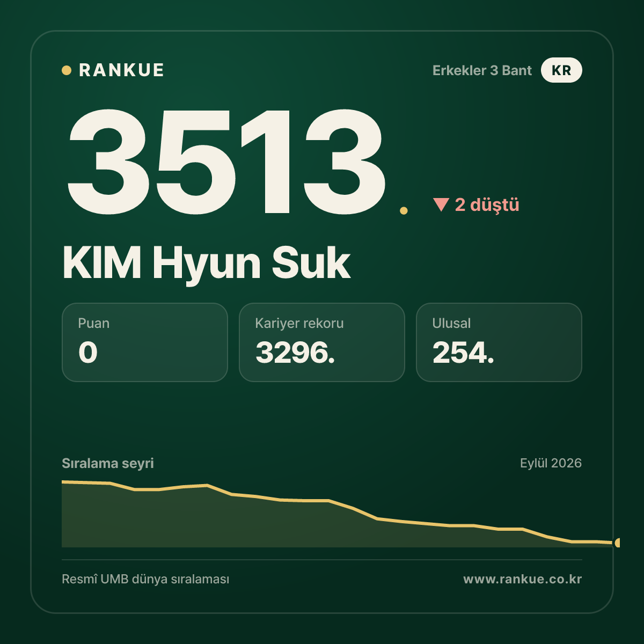Screen dimensions: 644x644
Task: Click the yellow dot beside RANKUE
Action: click(67, 70)
